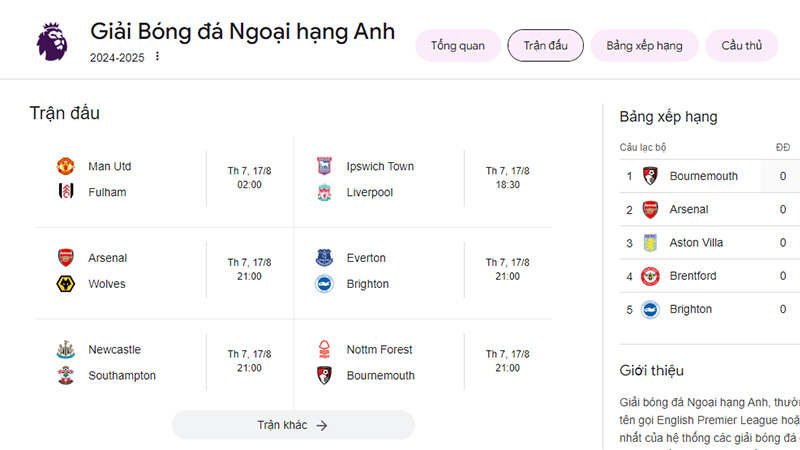Click Everton team name
The image size is (800, 450).
pos(366,258)
